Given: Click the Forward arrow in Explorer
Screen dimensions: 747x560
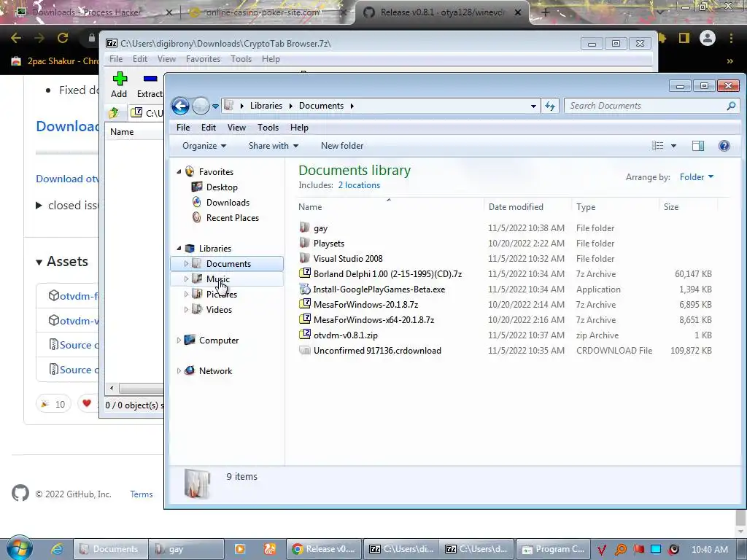Looking at the screenshot, I should coord(201,106).
